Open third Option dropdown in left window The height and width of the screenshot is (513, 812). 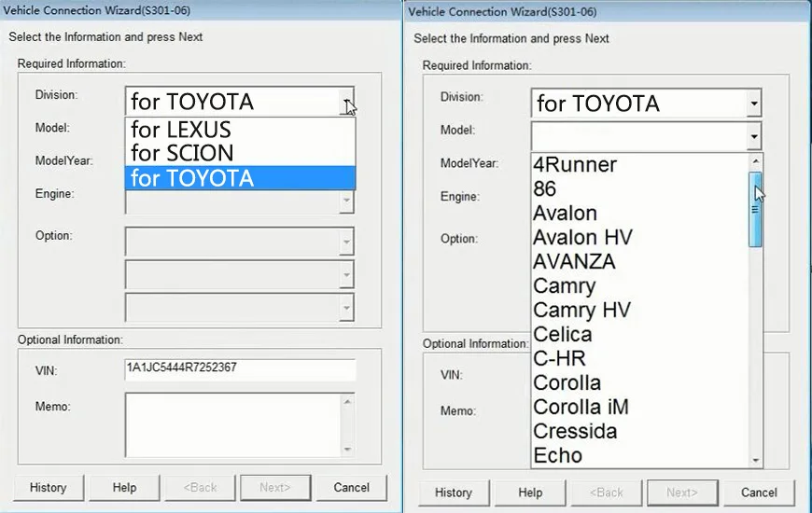pos(346,308)
